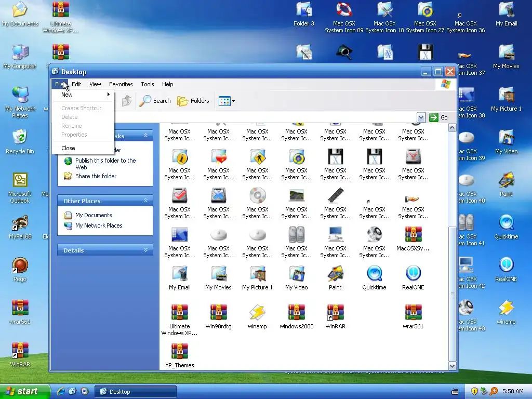
Task: Select RealONE icon in Desktop window
Action: click(x=413, y=278)
